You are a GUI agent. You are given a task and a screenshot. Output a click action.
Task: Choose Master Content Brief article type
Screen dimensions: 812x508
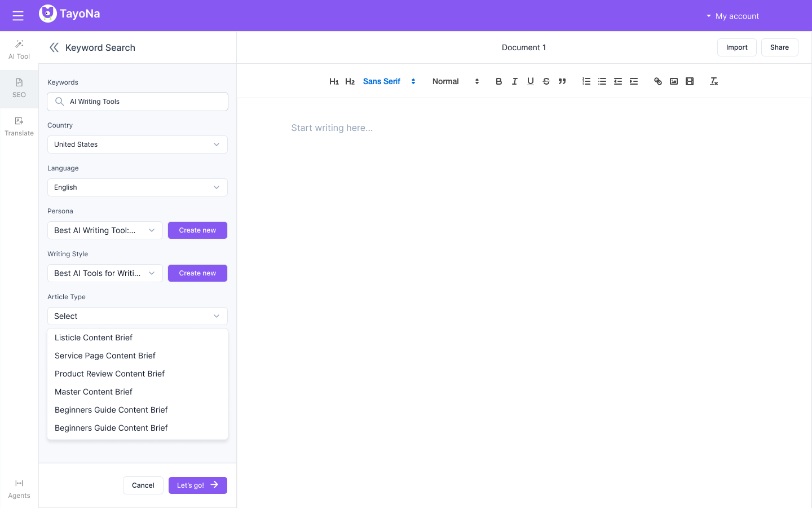click(94, 392)
